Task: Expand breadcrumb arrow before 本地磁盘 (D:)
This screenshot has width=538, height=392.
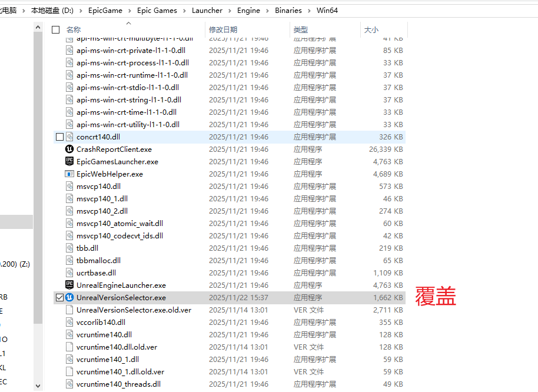Action: 24,11
